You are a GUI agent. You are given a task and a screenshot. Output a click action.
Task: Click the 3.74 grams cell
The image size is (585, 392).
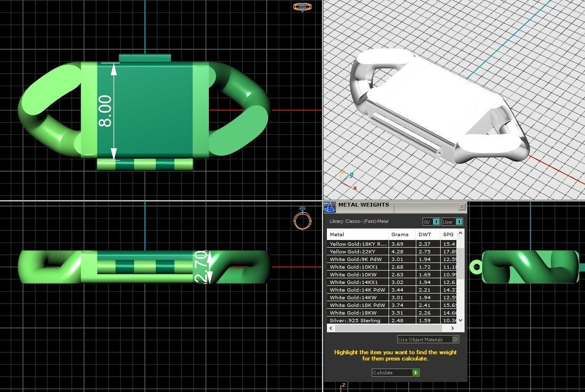pyautogui.click(x=402, y=305)
